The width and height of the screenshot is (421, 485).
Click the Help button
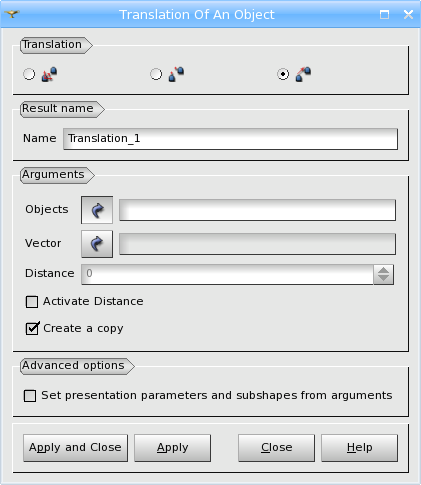[359, 448]
